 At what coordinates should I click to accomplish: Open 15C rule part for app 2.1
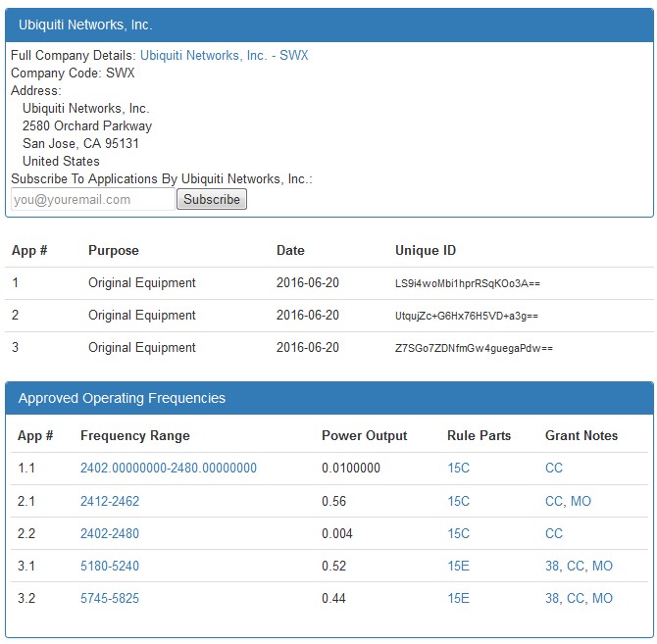point(458,501)
